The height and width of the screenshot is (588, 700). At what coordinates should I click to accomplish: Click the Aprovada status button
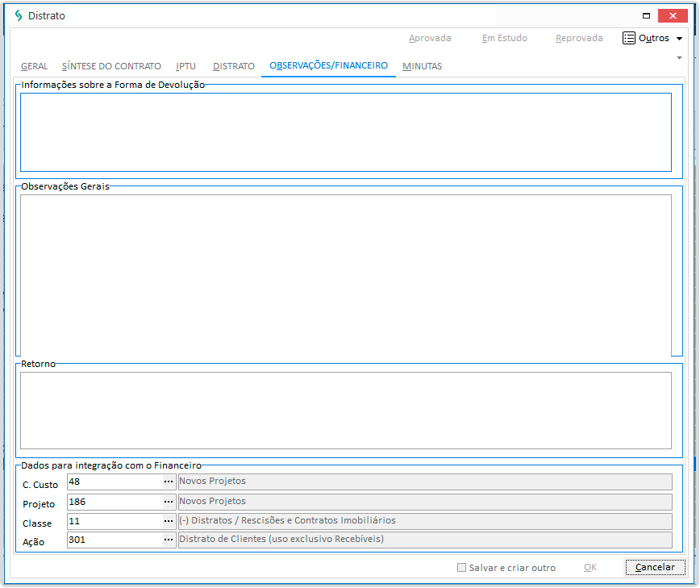click(x=430, y=39)
